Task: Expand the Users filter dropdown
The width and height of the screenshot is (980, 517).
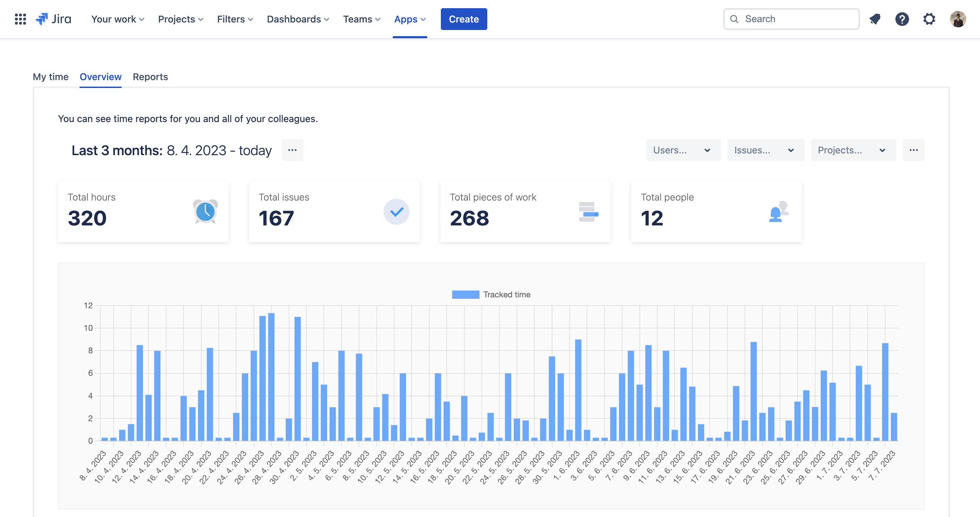Action: (x=682, y=150)
